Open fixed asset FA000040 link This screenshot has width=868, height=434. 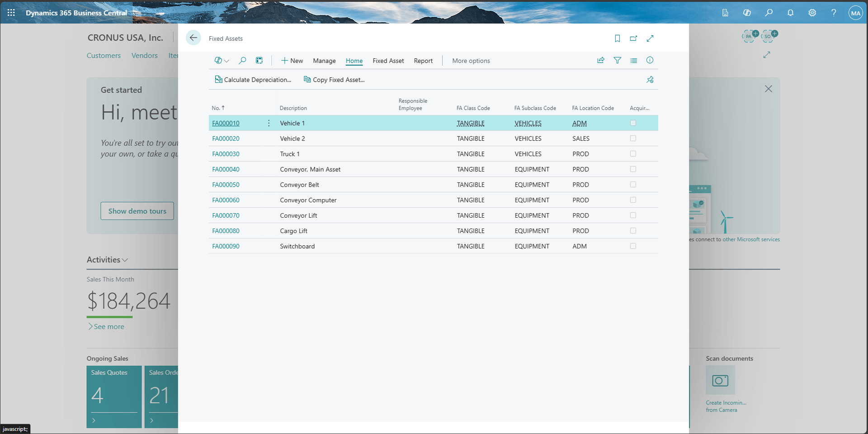click(226, 169)
